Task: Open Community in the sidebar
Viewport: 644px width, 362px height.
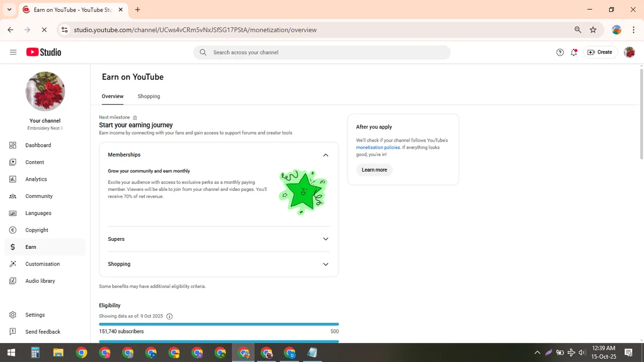Action: click(x=45, y=196)
